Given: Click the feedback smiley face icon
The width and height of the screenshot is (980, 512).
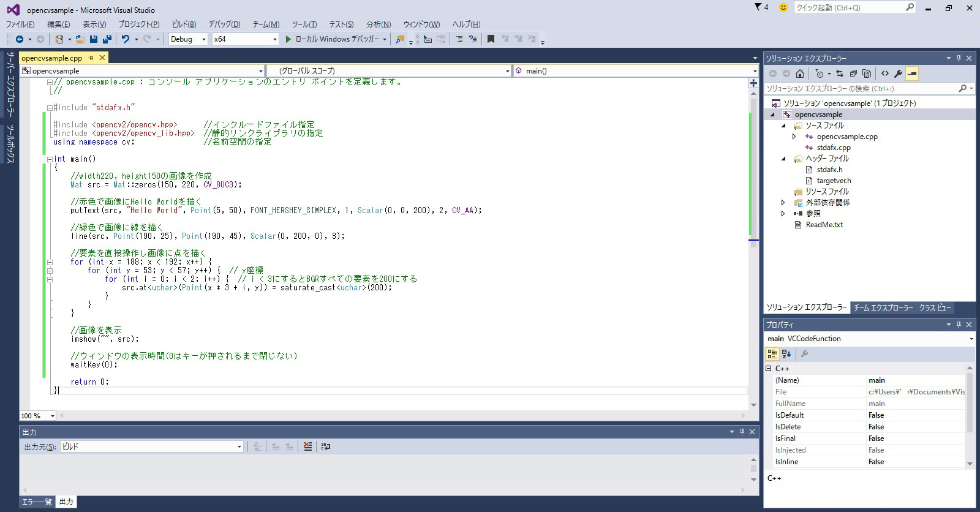Looking at the screenshot, I should [x=783, y=7].
